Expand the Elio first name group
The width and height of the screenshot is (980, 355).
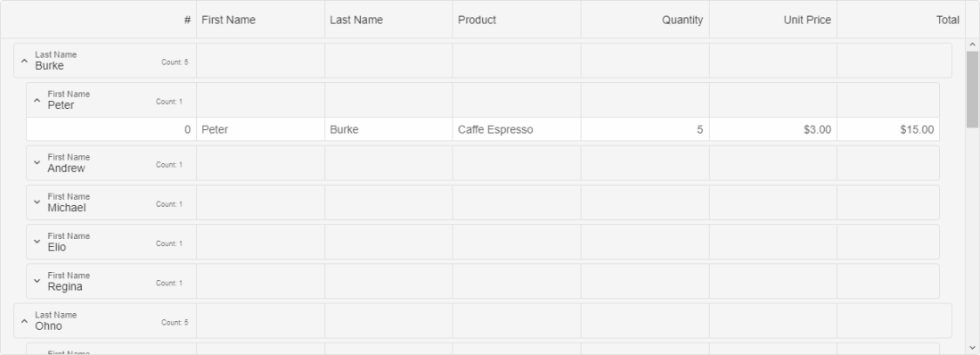point(37,242)
